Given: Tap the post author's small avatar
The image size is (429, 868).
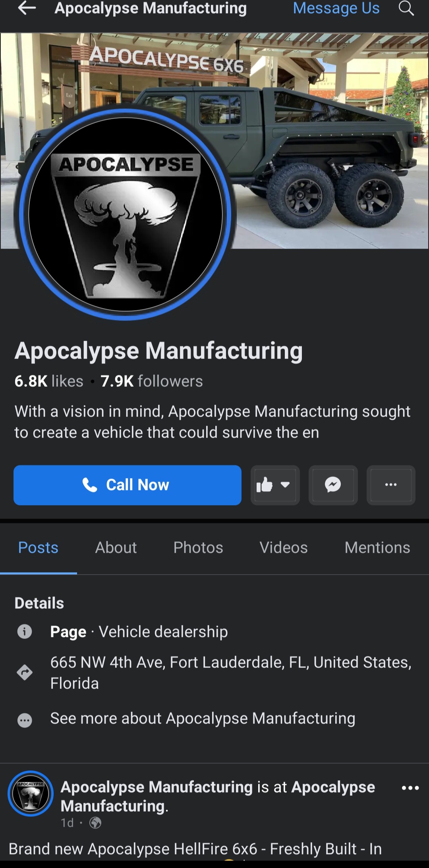Looking at the screenshot, I should click(31, 793).
